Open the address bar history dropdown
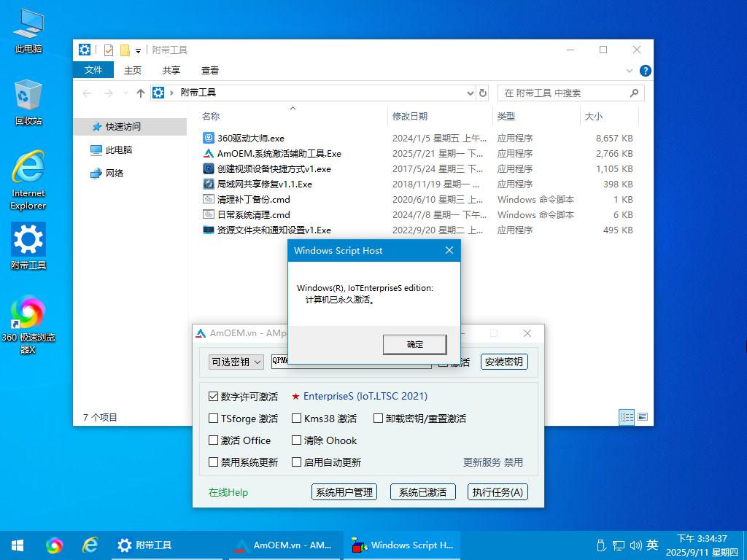This screenshot has width=747, height=560. [x=470, y=93]
